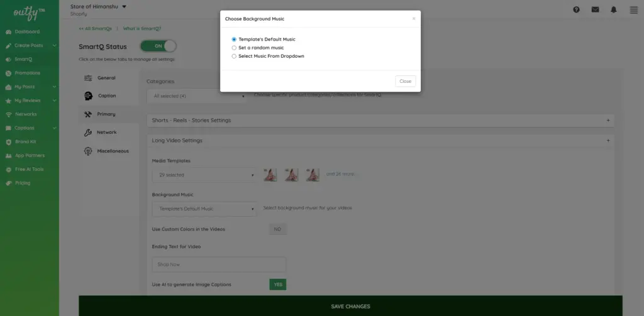Open the hamburger menu icon
The height and width of the screenshot is (316, 644).
[x=633, y=9]
